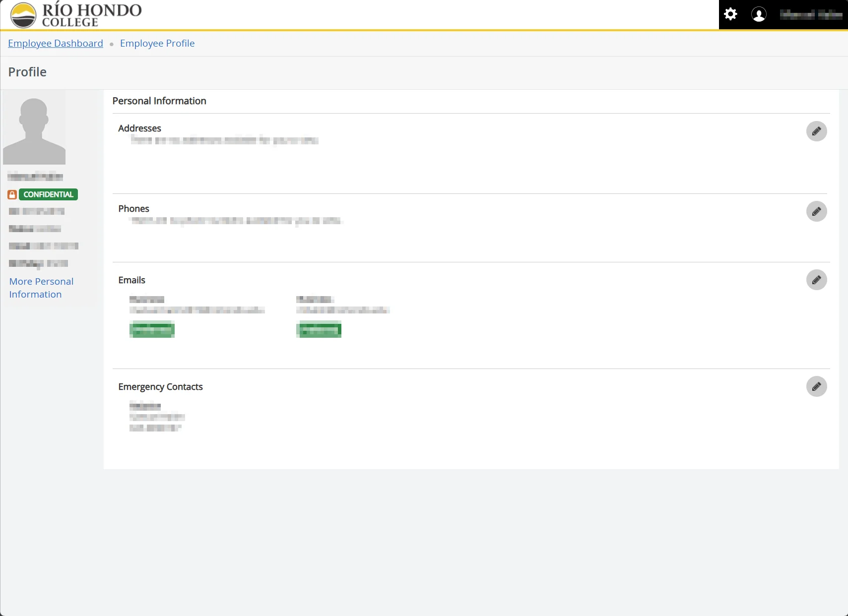
Task: Select the Employee Profile breadcrumb
Action: (x=157, y=43)
